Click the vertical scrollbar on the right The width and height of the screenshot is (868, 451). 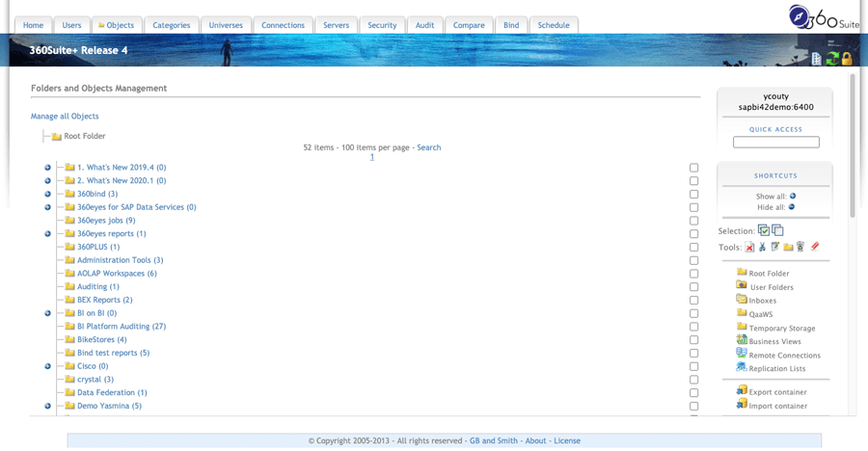click(853, 146)
